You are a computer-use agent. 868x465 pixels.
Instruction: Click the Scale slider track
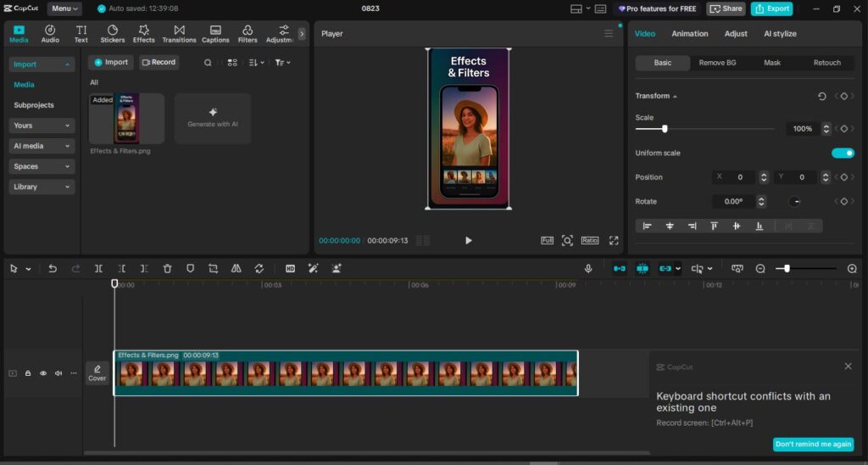pyautogui.click(x=721, y=129)
